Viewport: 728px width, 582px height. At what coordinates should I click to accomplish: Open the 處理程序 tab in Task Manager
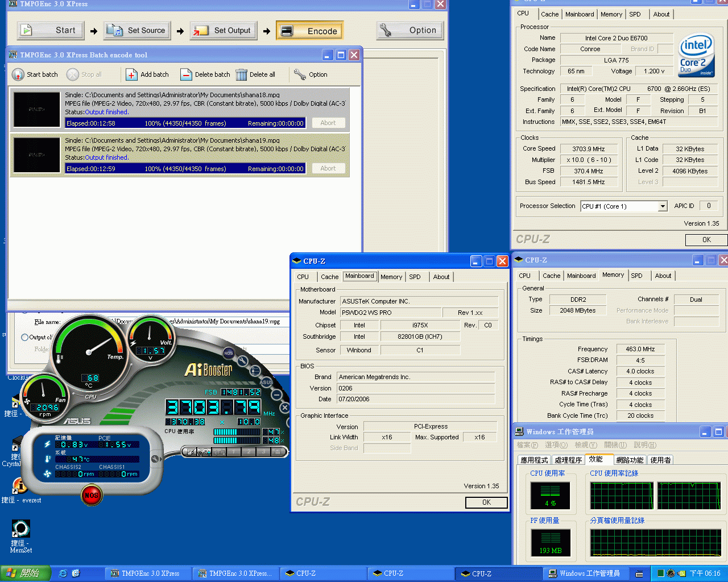click(x=568, y=460)
